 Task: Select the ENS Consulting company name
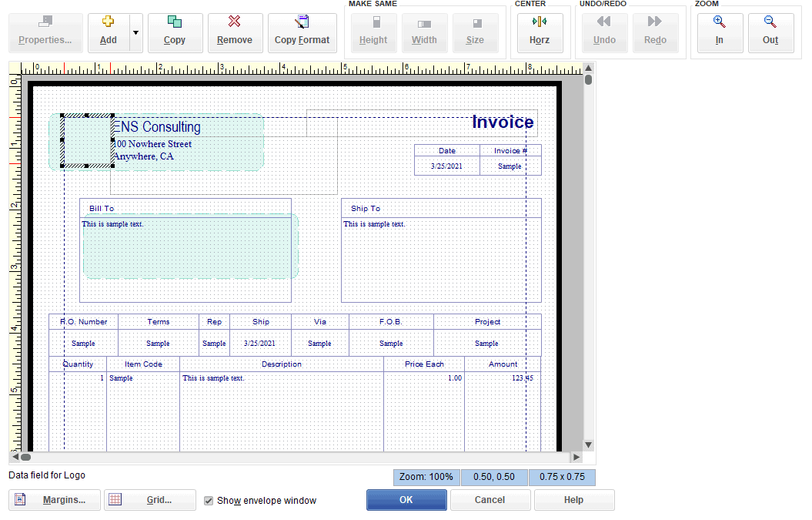(157, 126)
